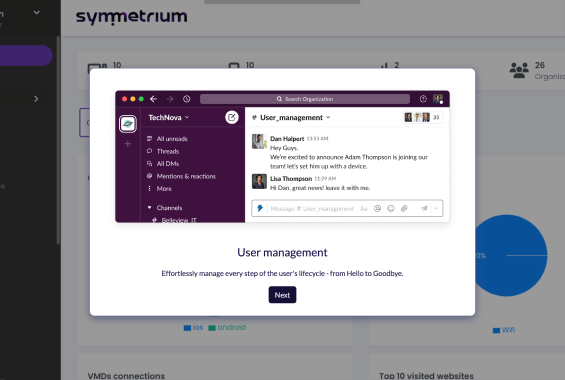Screen dimensions: 565x380
Task: Click the left sidebar scrollbar
Action: coord(58,140)
